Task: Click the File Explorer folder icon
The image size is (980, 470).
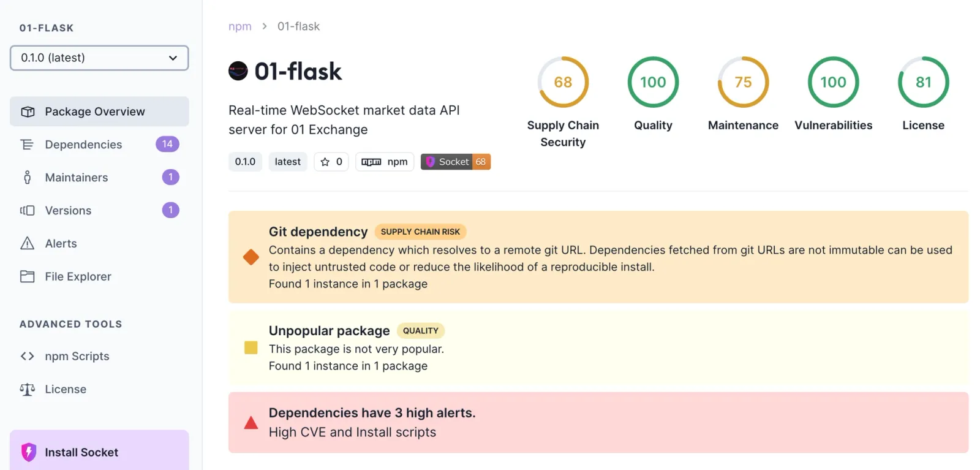Action: [27, 276]
